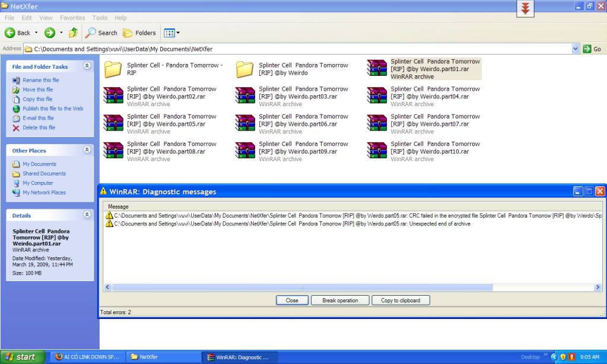Image resolution: width=607 pixels, height=364 pixels.
Task: Click the Desktop toolbar label in the taskbar
Action: 530,357
